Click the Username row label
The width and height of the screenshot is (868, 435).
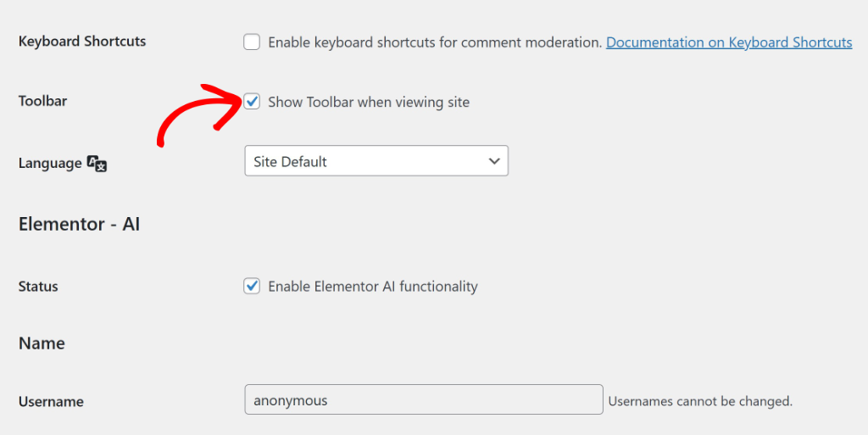click(51, 402)
